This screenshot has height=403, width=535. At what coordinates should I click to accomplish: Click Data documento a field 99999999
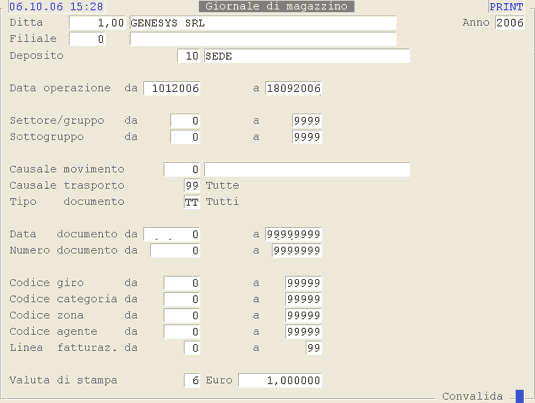pyautogui.click(x=293, y=234)
